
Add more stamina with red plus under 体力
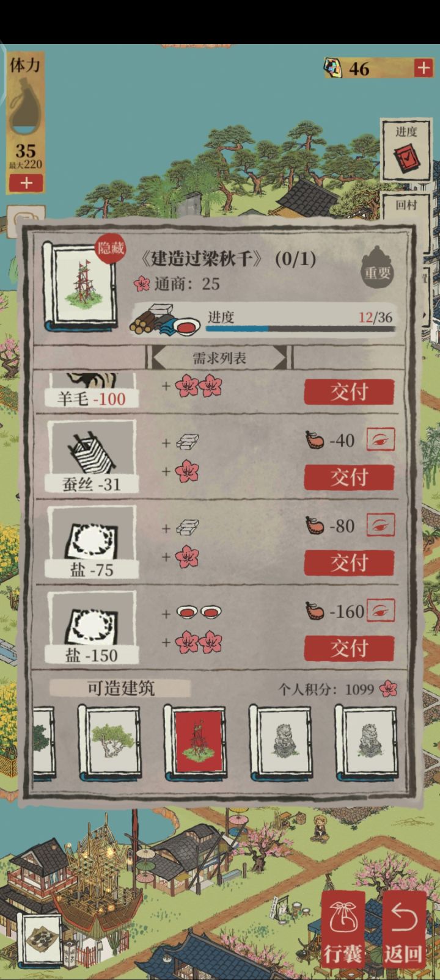(26, 183)
